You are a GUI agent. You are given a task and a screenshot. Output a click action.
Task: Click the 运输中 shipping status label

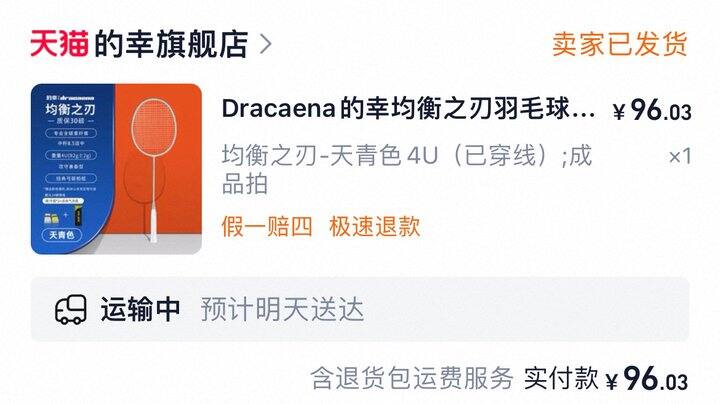click(141, 309)
